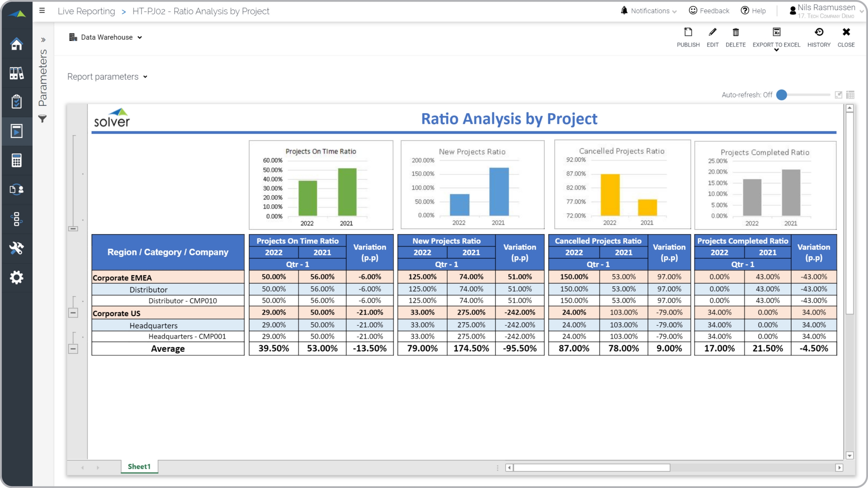Click the horizontal scrollbar thumb

[x=592, y=468]
